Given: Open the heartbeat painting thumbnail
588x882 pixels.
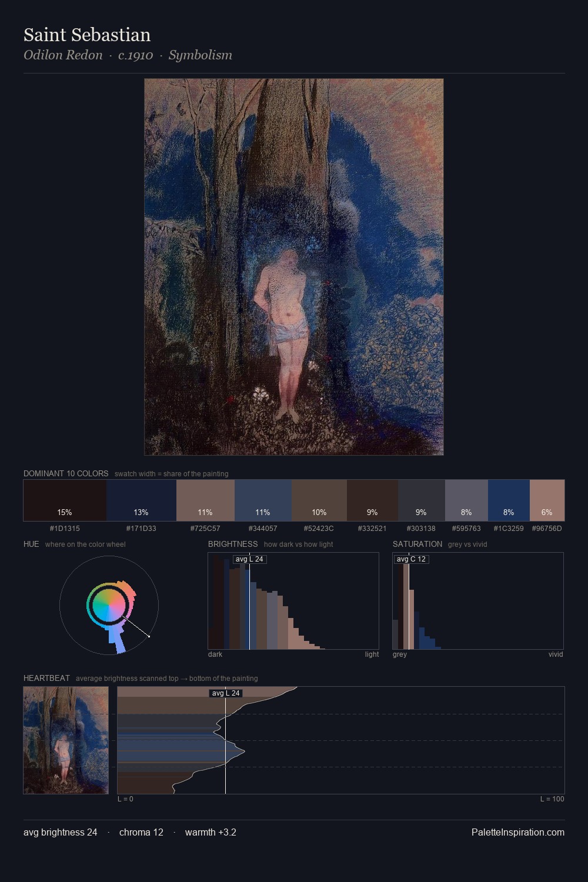Looking at the screenshot, I should [x=66, y=740].
